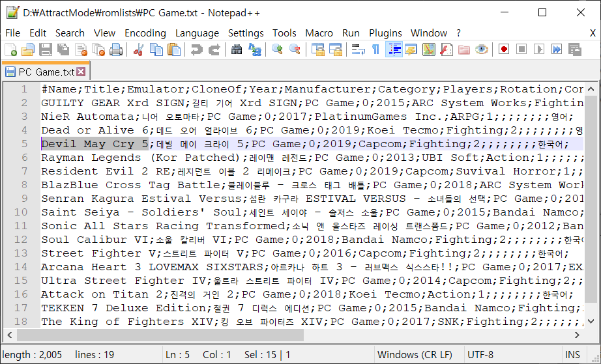Click Run a Macro Multiple Times icon
Image resolution: width=601 pixels, height=364 pixels.
pyautogui.click(x=557, y=49)
